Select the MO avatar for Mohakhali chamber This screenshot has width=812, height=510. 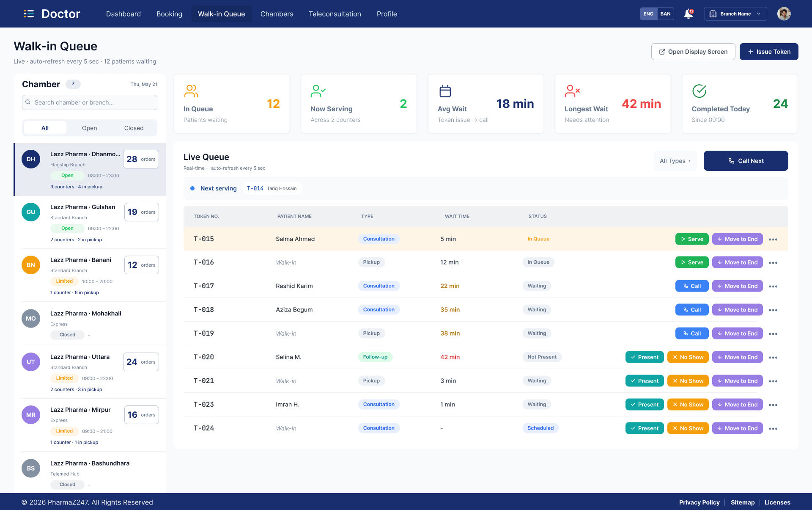(31, 318)
